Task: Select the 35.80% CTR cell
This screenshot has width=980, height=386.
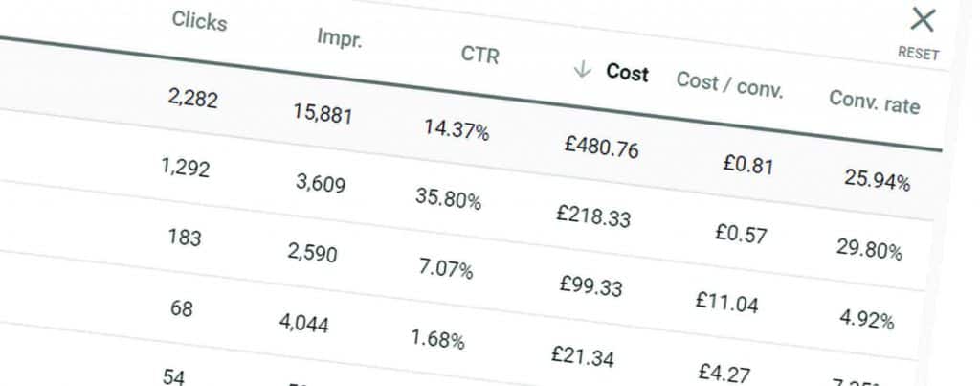Action: tap(448, 199)
